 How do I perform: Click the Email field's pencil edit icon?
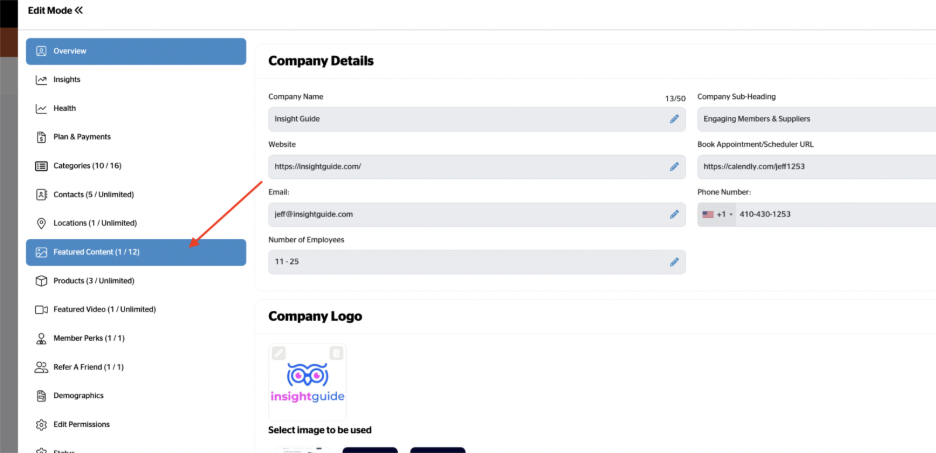674,214
